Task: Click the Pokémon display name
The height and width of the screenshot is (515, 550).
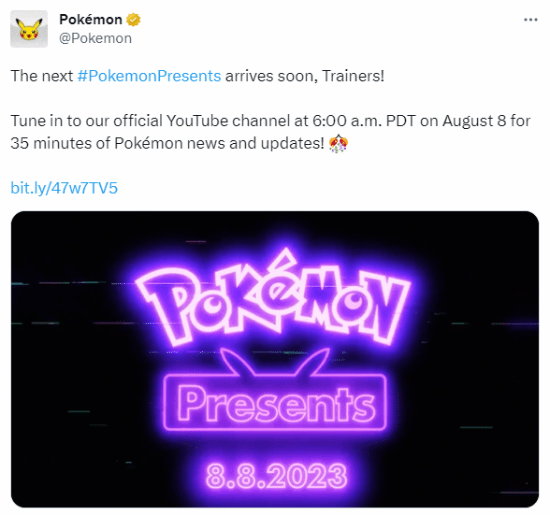Action: pos(90,20)
